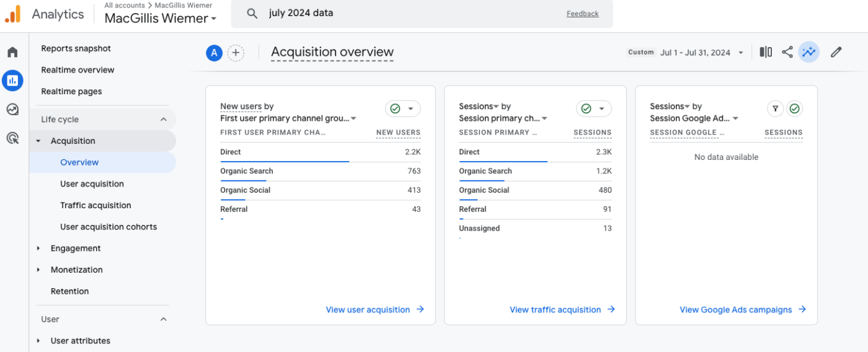Open Reports snapshot
Viewport: 868px width, 352px height.
point(76,48)
